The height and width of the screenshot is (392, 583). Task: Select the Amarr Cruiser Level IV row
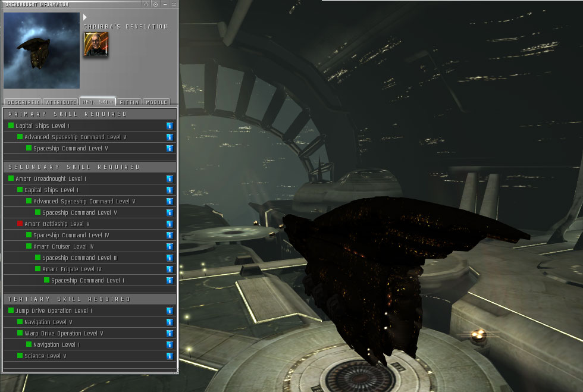click(90, 247)
